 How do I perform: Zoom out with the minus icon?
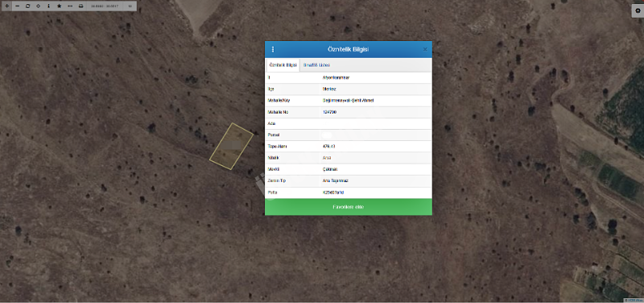click(x=17, y=6)
